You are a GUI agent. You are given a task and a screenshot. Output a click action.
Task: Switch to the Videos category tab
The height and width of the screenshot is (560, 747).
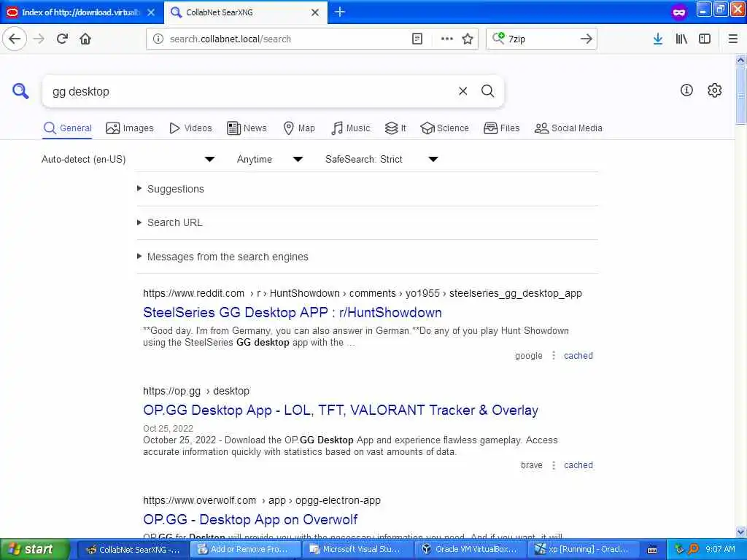(x=190, y=128)
